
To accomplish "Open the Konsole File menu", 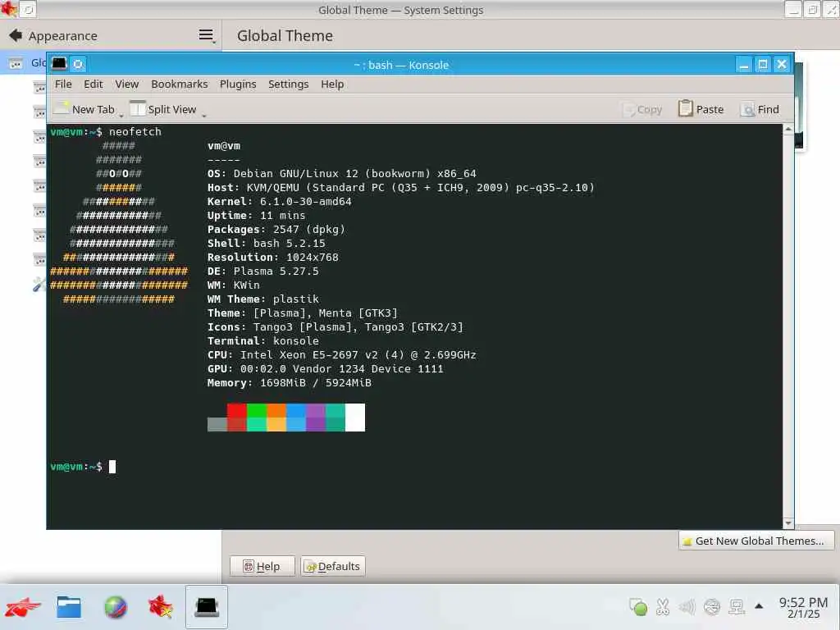I will pyautogui.click(x=63, y=84).
